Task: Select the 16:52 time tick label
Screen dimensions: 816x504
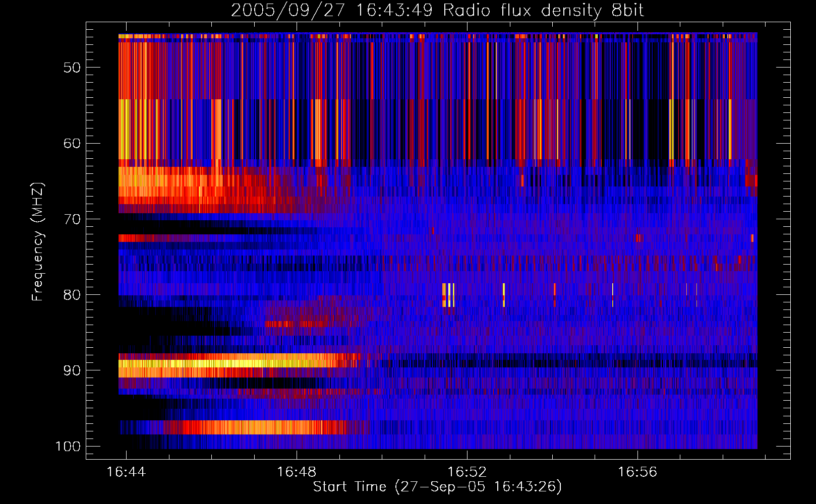Action: (x=467, y=472)
